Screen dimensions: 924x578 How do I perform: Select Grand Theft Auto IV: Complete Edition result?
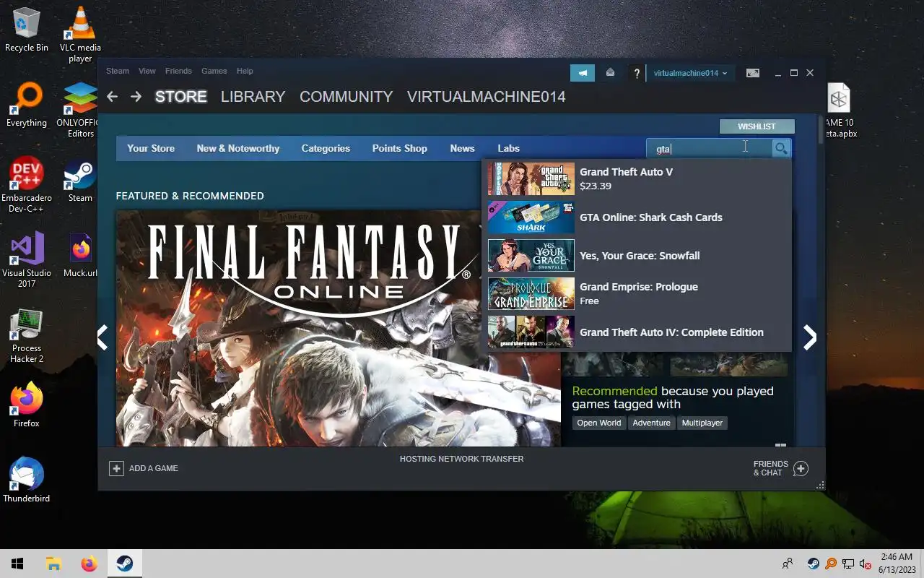click(x=637, y=332)
